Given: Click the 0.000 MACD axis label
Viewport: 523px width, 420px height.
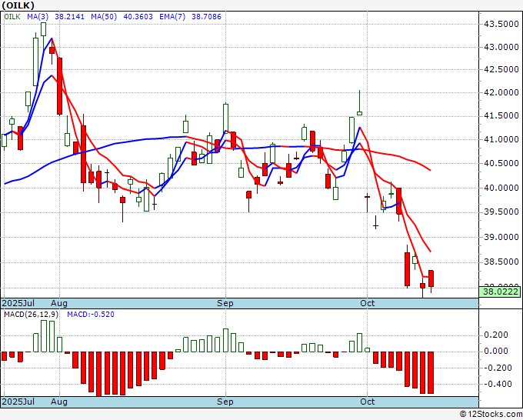Looking at the screenshot, I should 496,351.
